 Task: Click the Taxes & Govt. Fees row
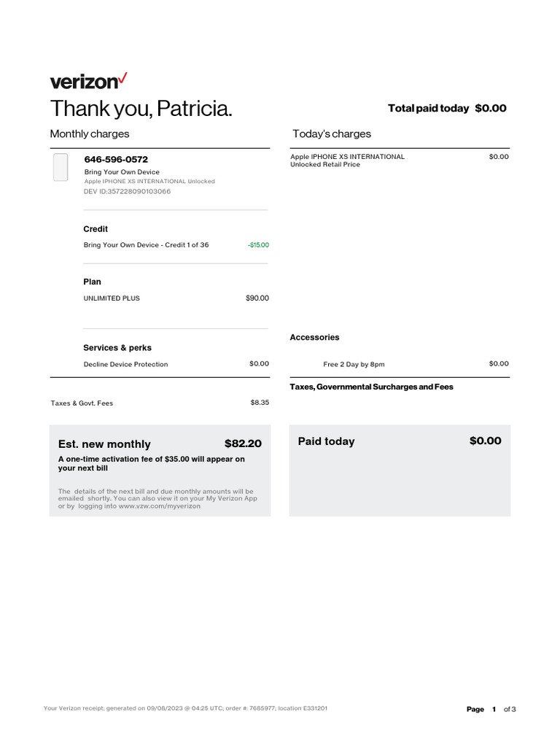(x=82, y=403)
